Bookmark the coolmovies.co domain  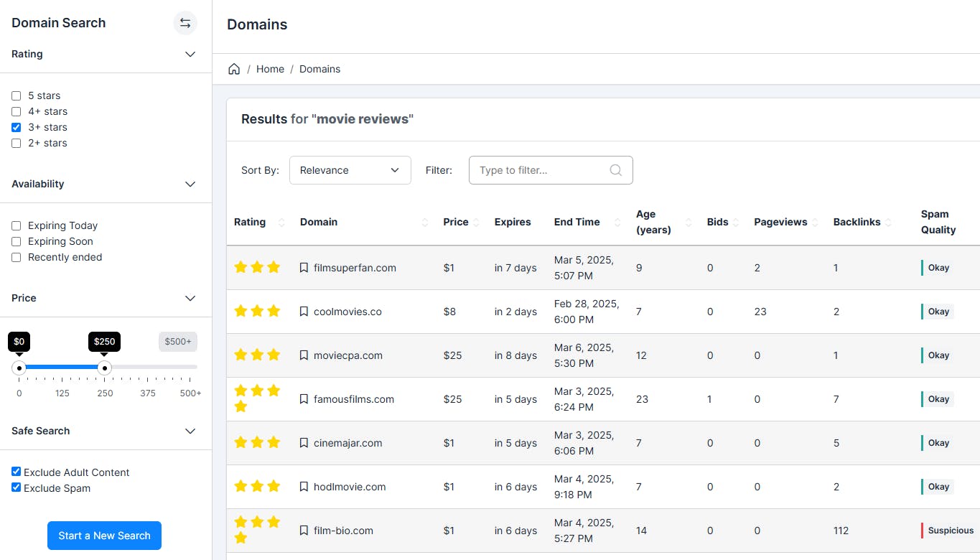point(304,312)
